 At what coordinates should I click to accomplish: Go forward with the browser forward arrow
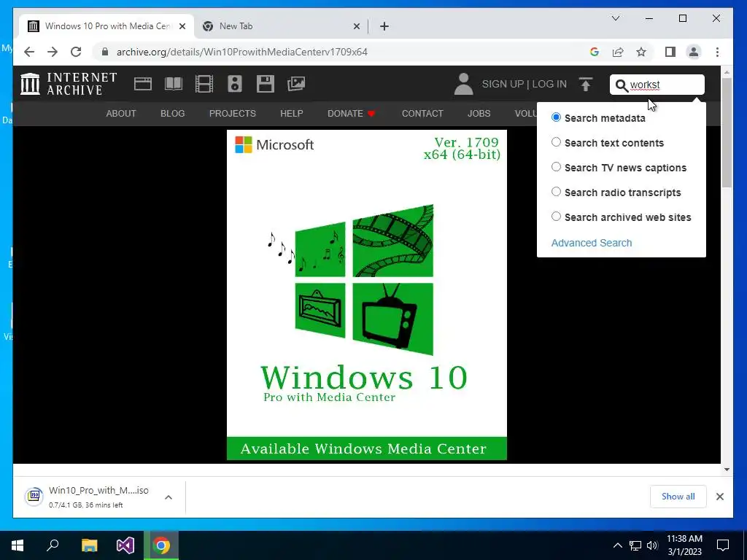53,52
